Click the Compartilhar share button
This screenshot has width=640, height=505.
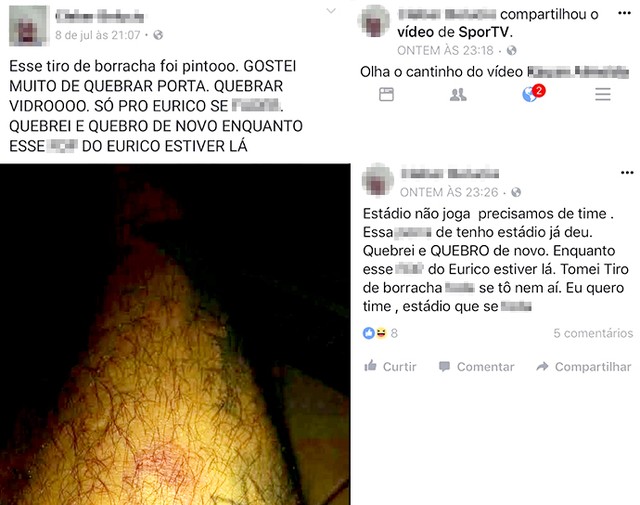pos(584,367)
